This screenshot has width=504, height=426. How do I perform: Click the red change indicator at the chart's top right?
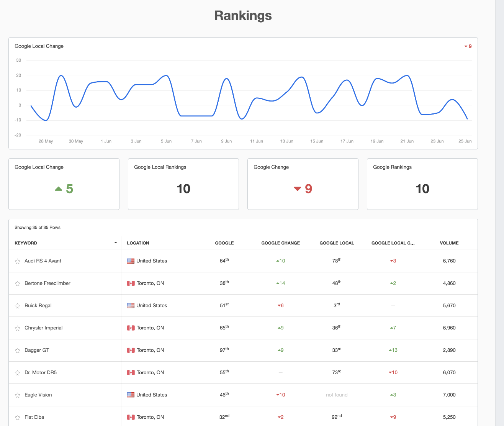coord(468,46)
